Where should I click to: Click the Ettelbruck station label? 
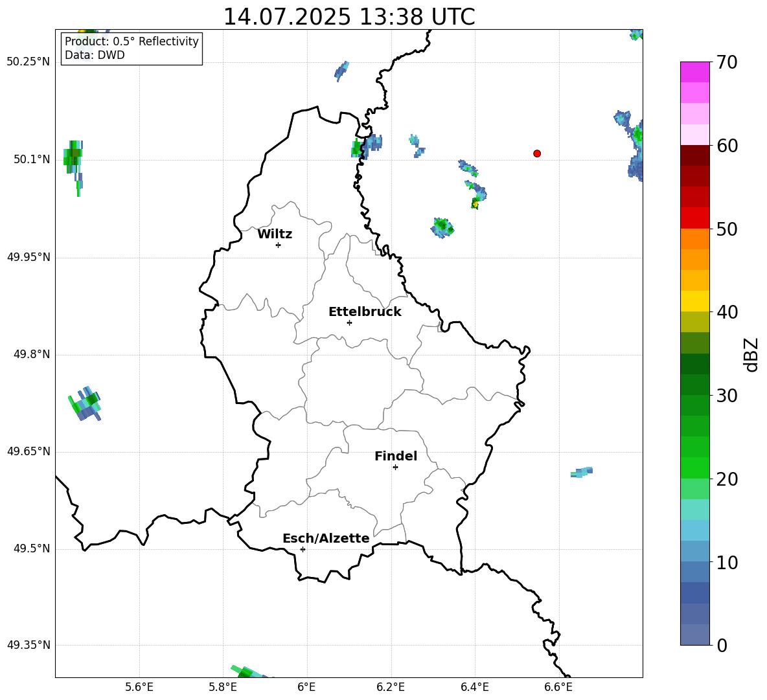click(365, 312)
